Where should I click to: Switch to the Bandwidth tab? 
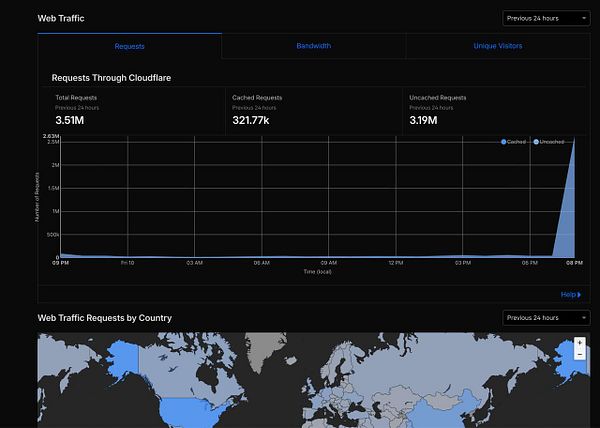[313, 46]
